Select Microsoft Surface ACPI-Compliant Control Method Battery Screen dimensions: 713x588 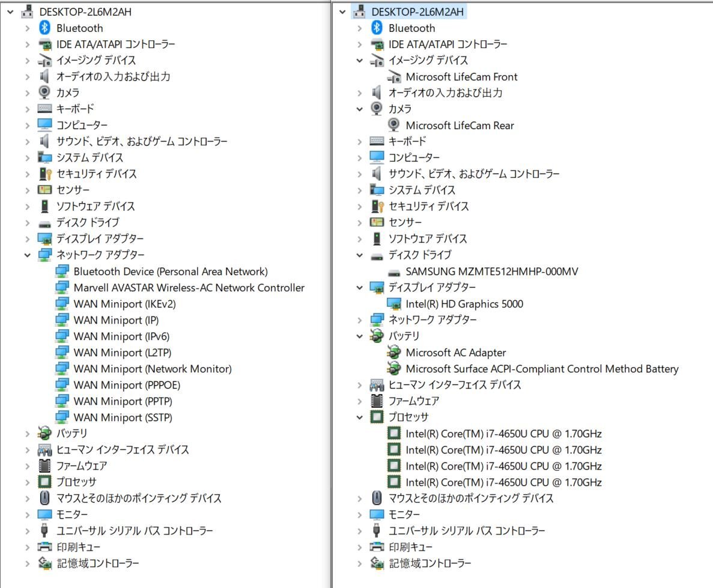pos(542,369)
